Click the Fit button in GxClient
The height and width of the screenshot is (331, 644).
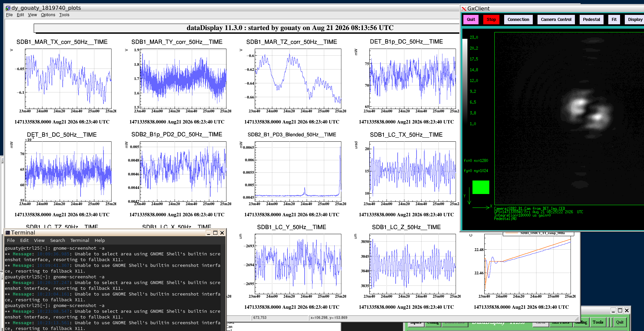614,20
